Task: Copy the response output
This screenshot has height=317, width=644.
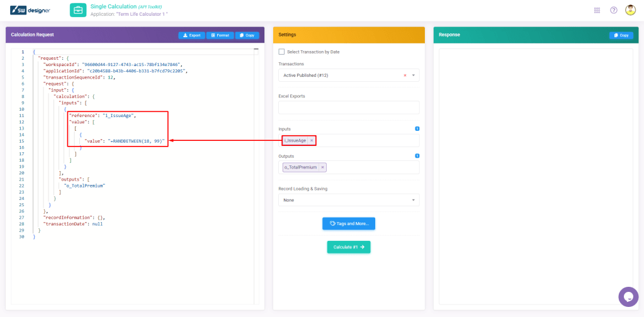Action: click(621, 35)
